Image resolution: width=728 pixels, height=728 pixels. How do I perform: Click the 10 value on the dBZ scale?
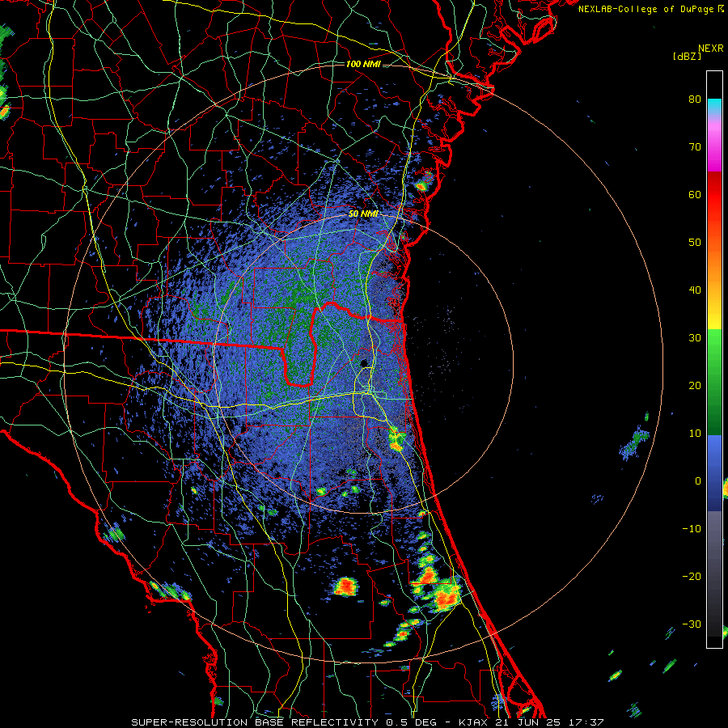[695, 434]
